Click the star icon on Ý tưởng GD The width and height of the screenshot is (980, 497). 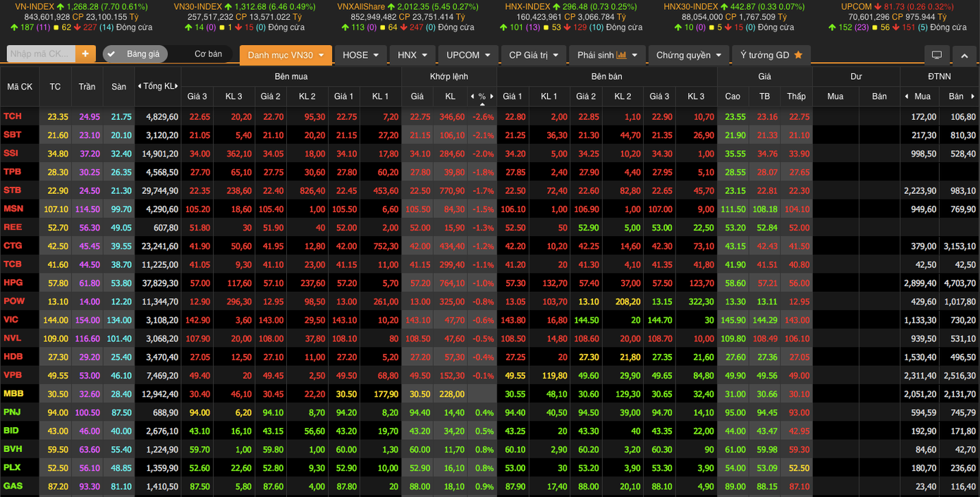[798, 55]
